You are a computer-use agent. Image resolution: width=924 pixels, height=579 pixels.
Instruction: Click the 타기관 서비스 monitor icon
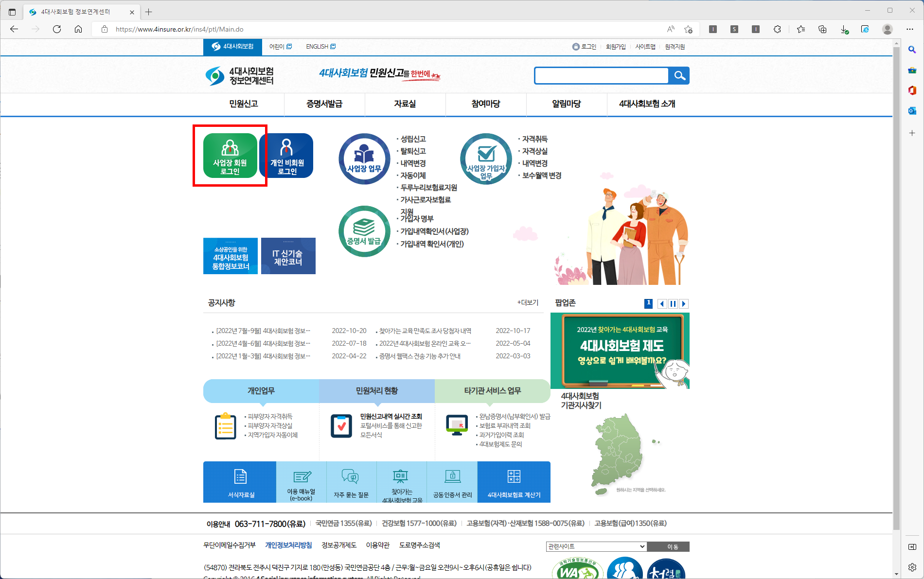coord(457,425)
